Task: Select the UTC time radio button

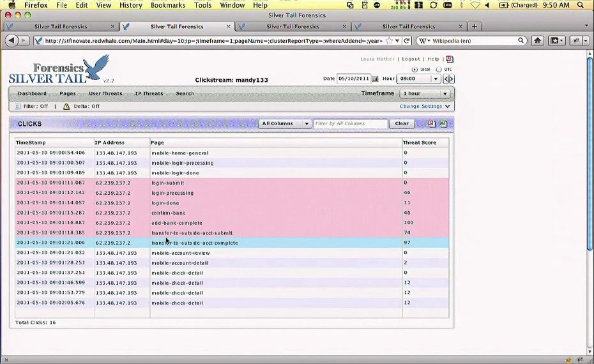Action: (439, 70)
